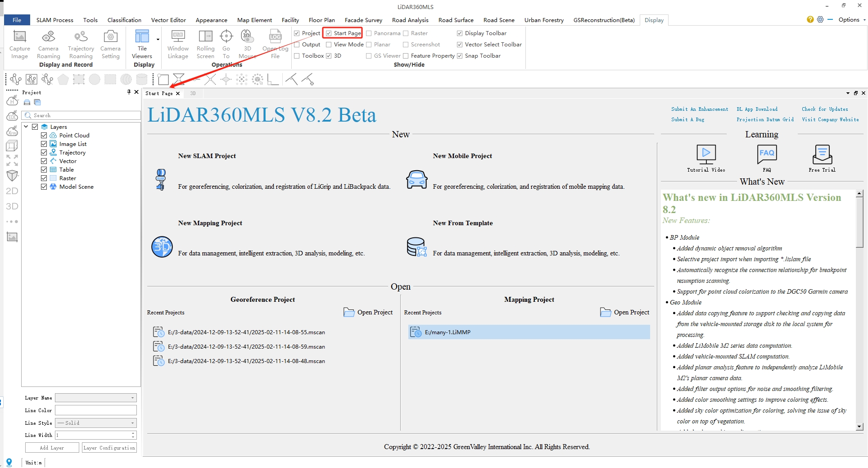
Task: Start Camera Roaming tool
Action: click(x=48, y=36)
